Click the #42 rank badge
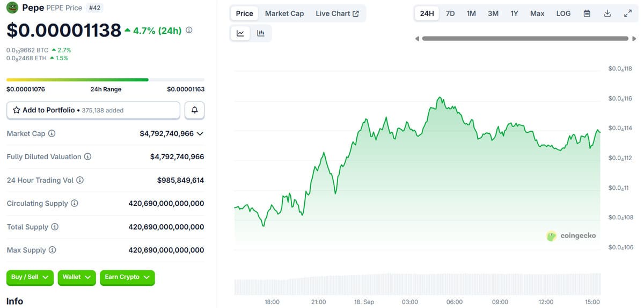Image resolution: width=644 pixels, height=308 pixels. coord(94,8)
